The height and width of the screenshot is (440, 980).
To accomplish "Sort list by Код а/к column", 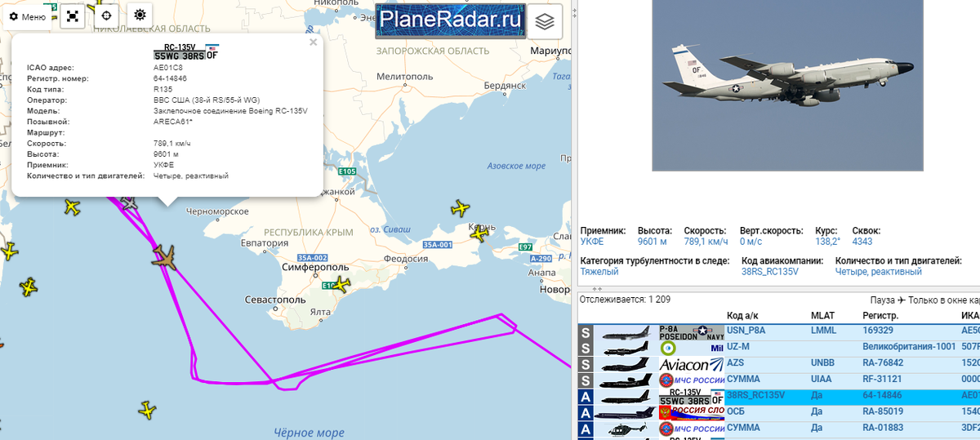I will click(744, 315).
